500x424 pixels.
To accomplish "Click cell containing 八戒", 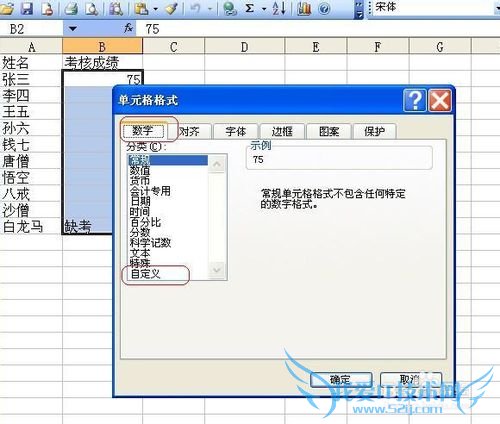I will click(31, 193).
